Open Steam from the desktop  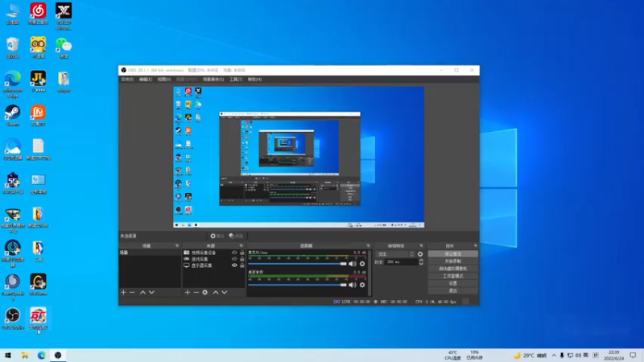tap(13, 115)
